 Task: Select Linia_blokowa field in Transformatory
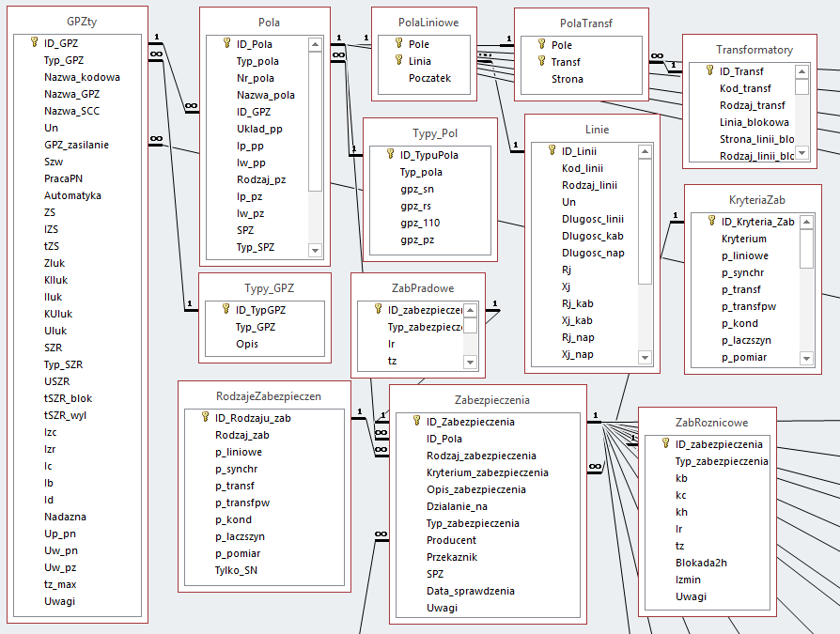754,122
